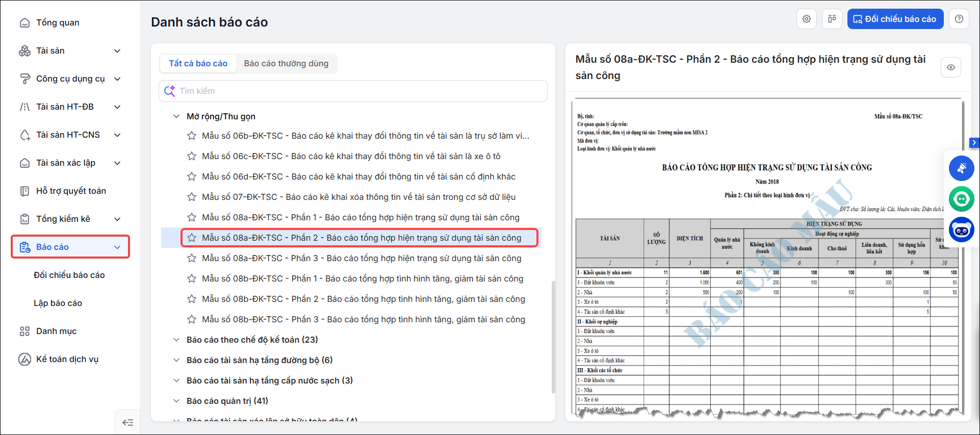The image size is (980, 435).
Task: Expand the Tài sản menu chevron
Action: tap(117, 50)
